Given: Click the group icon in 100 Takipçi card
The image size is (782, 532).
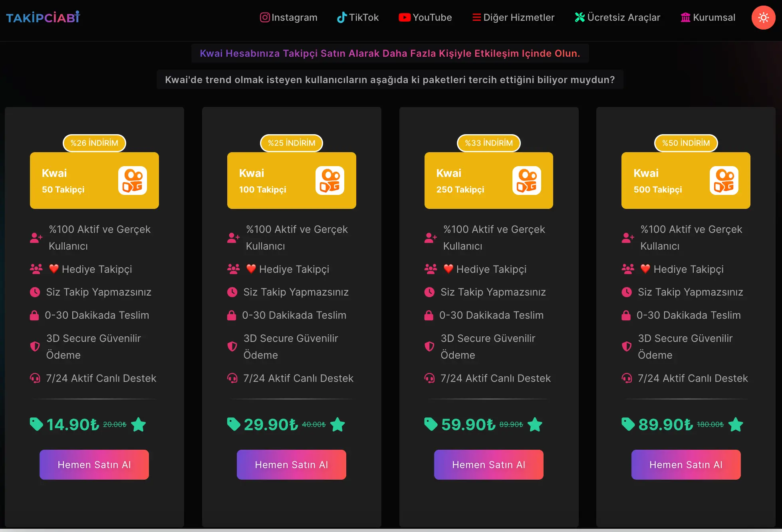Looking at the screenshot, I should (x=234, y=269).
